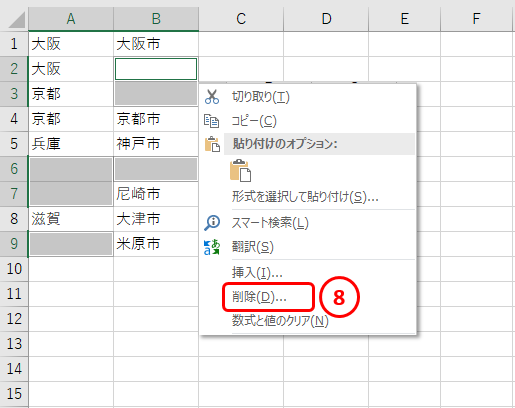The image size is (515, 408).
Task: Choose 削除(D) from context menu
Action: (x=259, y=297)
